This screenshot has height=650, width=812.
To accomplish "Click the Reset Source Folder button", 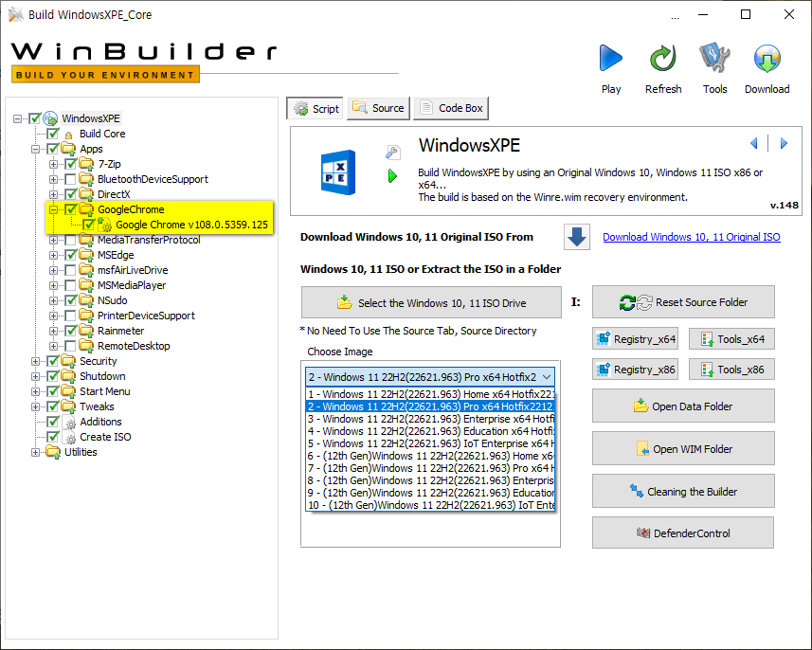I will pyautogui.click(x=683, y=302).
